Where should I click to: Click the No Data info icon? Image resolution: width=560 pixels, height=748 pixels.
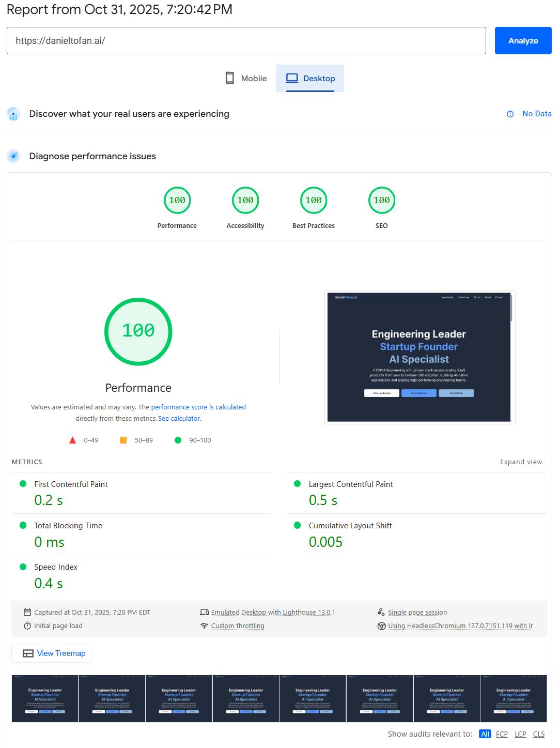(x=510, y=114)
